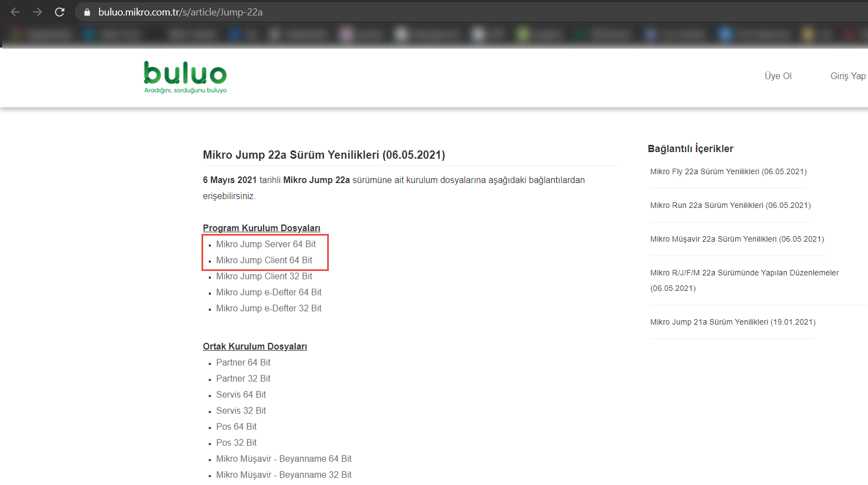Click the browser back arrow

15,12
